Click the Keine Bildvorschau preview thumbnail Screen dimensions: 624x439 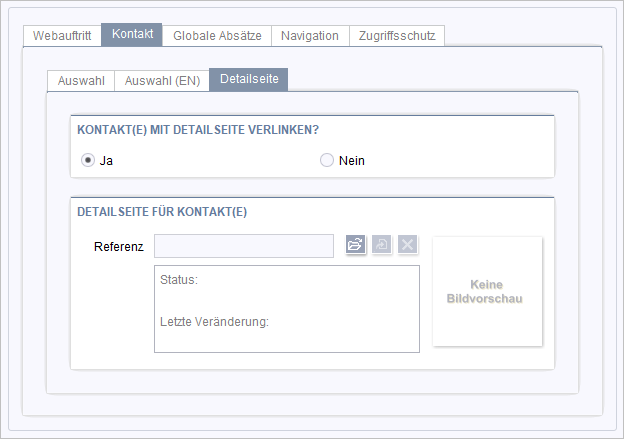488,291
